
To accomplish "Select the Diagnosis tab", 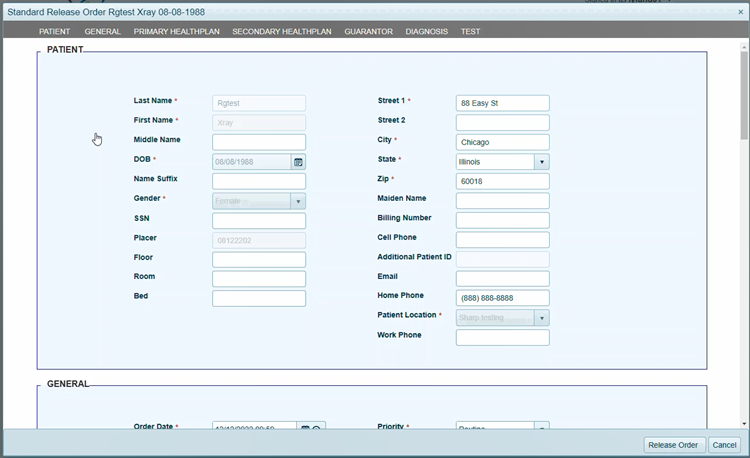I will coord(426,31).
